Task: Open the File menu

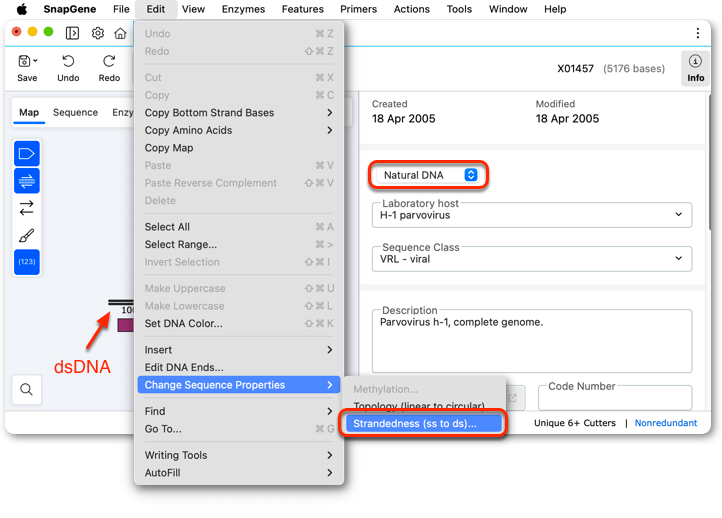Action: 121,9
